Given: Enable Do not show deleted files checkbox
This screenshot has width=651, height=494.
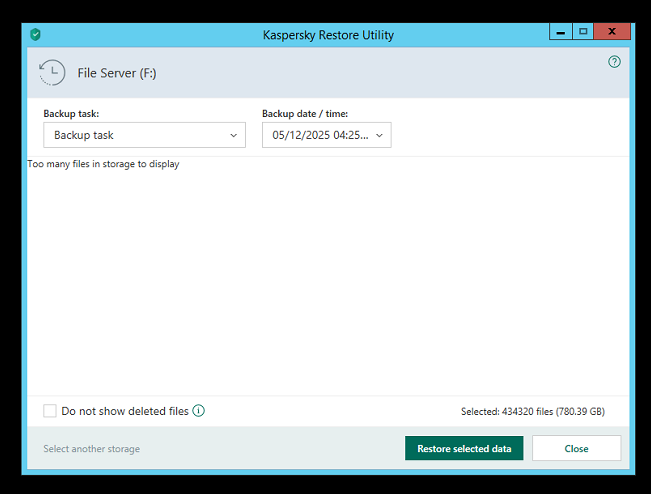Looking at the screenshot, I should click(x=50, y=411).
